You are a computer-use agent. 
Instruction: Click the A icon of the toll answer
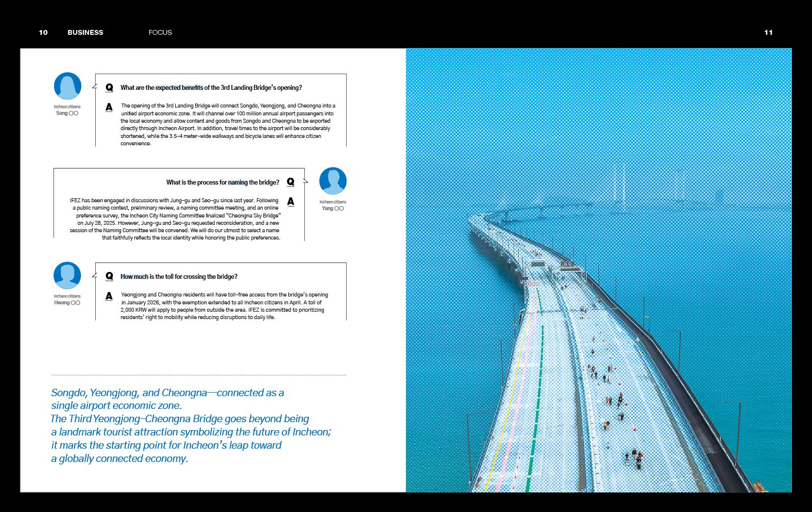click(109, 296)
